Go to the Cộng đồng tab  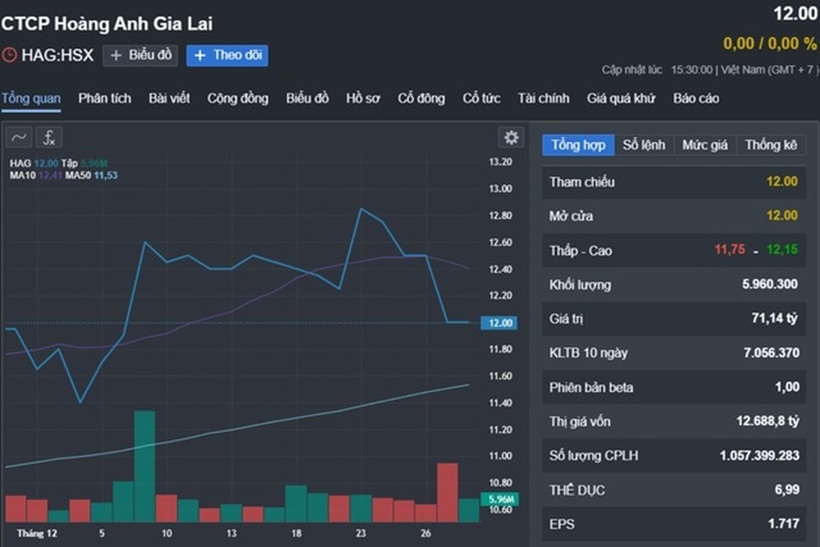pos(237,98)
